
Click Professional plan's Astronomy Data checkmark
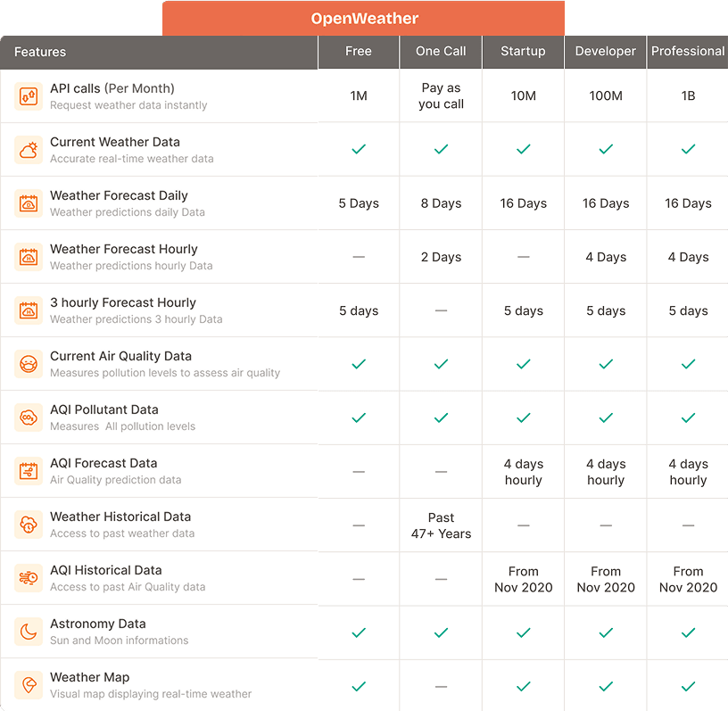pos(688,632)
